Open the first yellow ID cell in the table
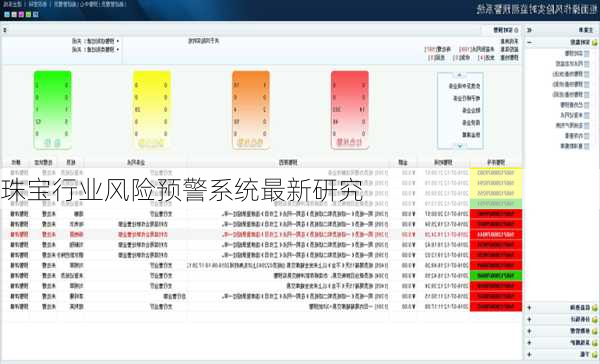 [496, 173]
